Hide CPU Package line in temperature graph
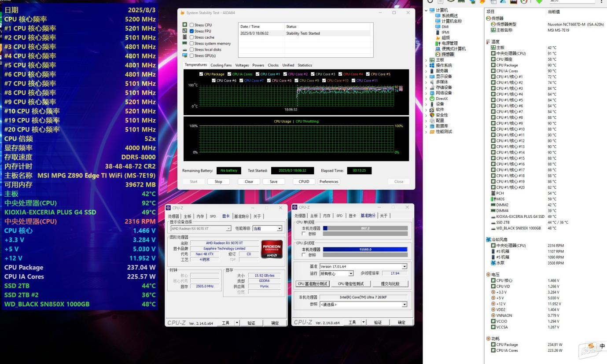The width and height of the screenshot is (607, 364). coord(201,74)
